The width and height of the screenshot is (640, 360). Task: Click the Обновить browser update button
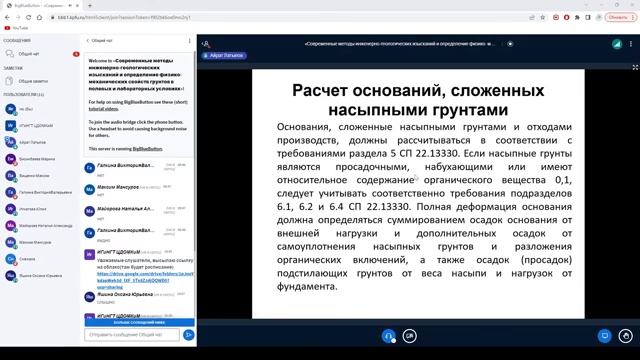[x=620, y=18]
